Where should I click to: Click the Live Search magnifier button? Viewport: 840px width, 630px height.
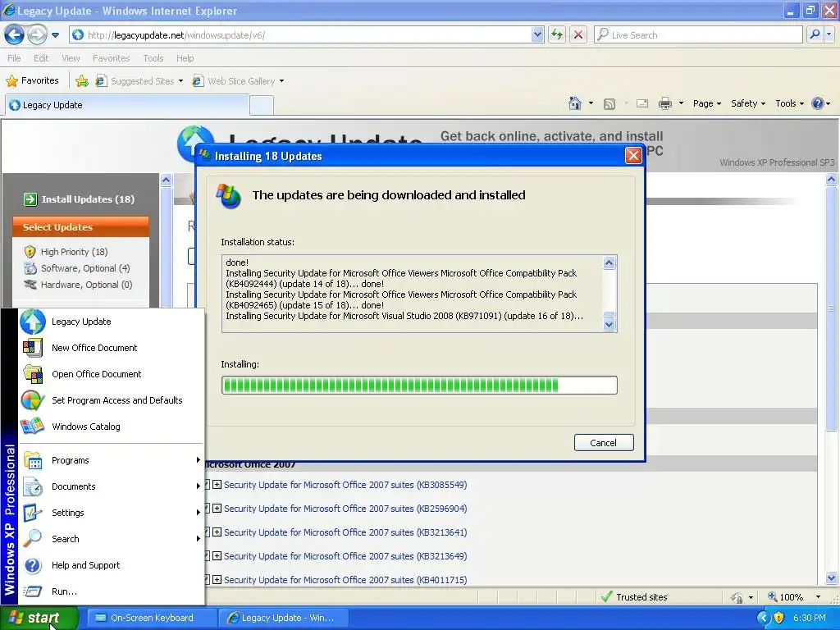815,34
